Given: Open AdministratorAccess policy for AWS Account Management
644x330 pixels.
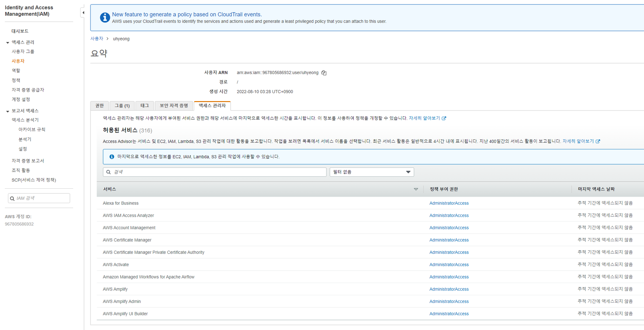Looking at the screenshot, I should click(x=449, y=228).
